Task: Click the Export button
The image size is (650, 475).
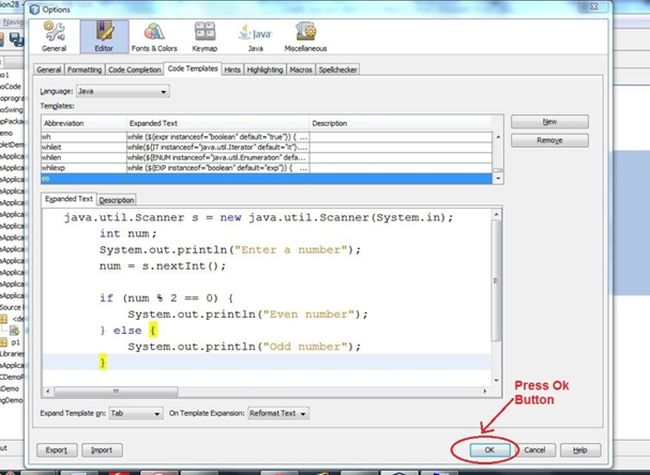Action: point(57,450)
